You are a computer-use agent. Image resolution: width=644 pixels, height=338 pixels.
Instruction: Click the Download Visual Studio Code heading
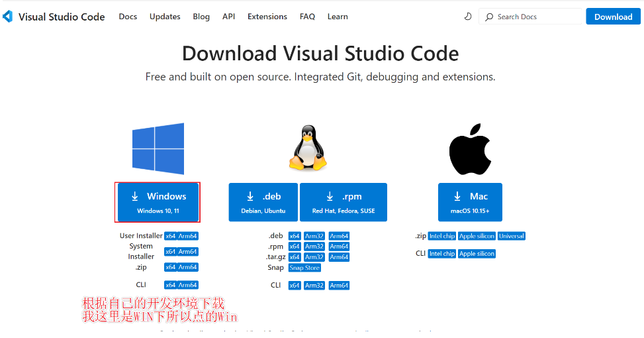[320, 54]
